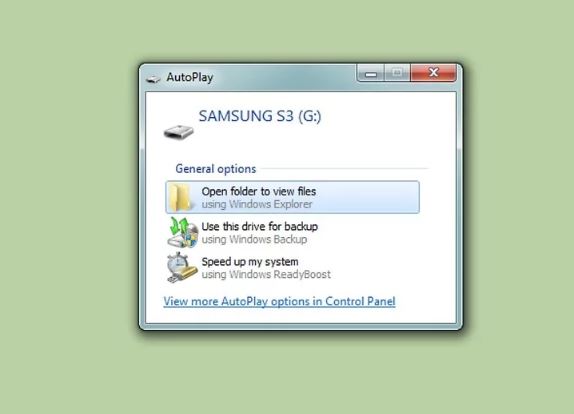Click the "SAMSUNG S3 (G:)" heading

pos(260,116)
